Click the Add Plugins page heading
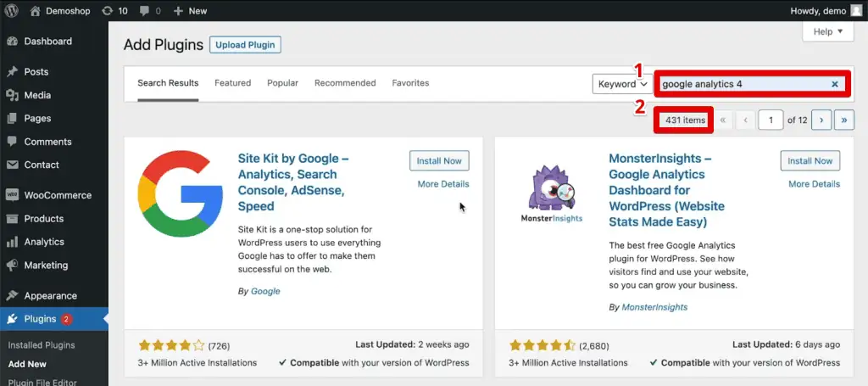 [164, 45]
